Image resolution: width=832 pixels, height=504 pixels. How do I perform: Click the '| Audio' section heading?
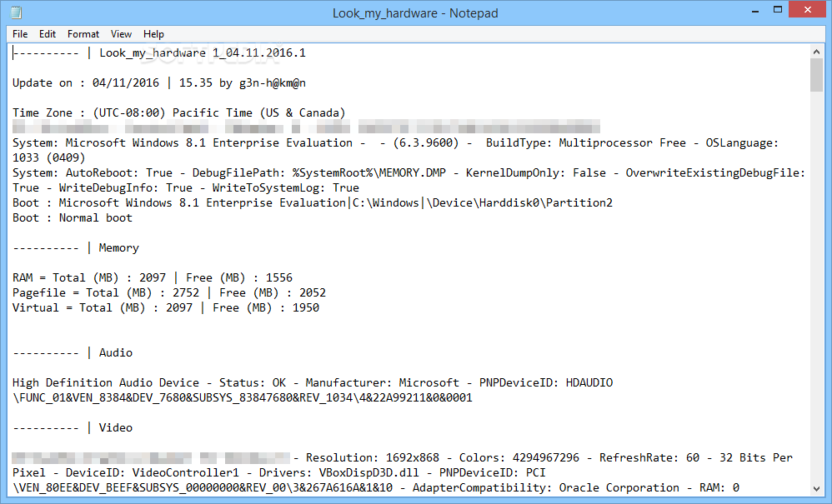[109, 353]
